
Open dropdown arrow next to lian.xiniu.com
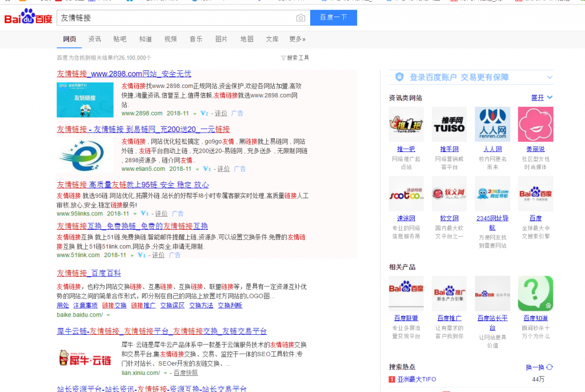pos(165,373)
